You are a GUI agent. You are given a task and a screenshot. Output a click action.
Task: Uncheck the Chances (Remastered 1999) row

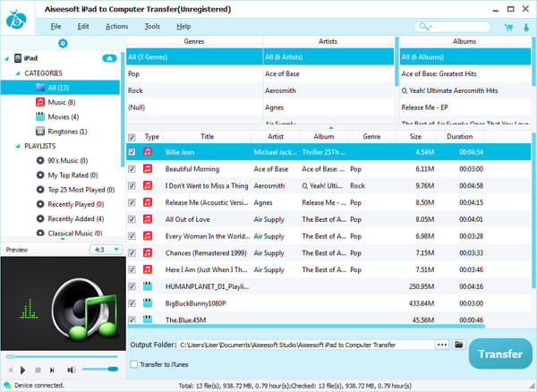click(132, 252)
